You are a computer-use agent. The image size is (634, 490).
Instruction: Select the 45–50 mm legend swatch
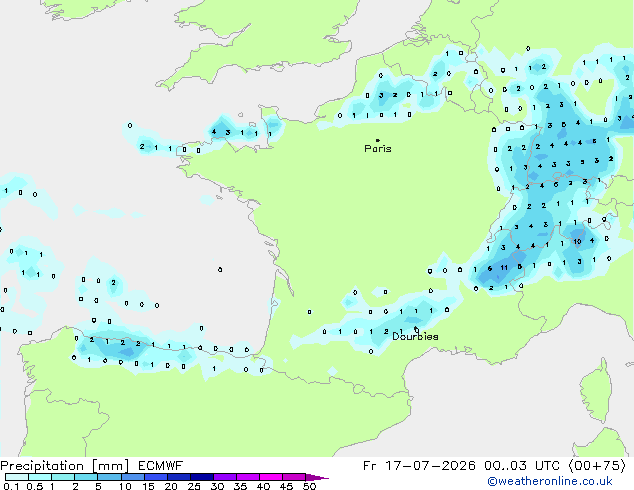[294, 477]
